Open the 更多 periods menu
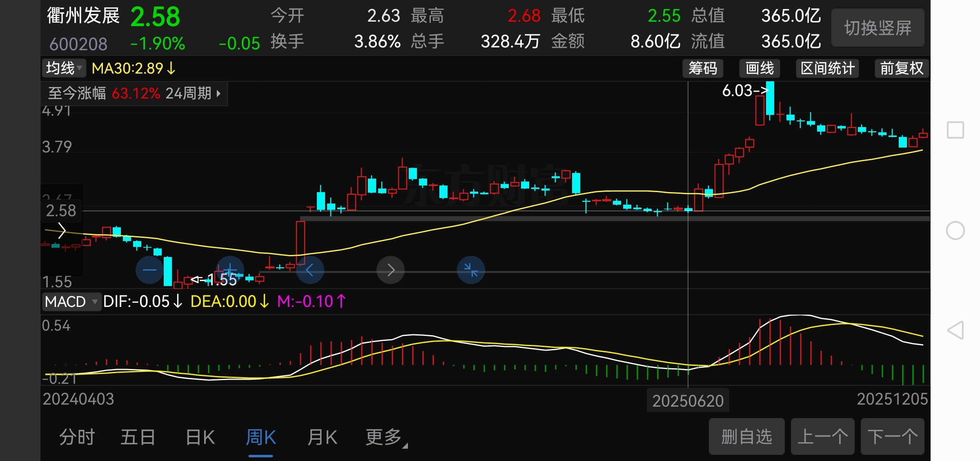 tap(385, 437)
